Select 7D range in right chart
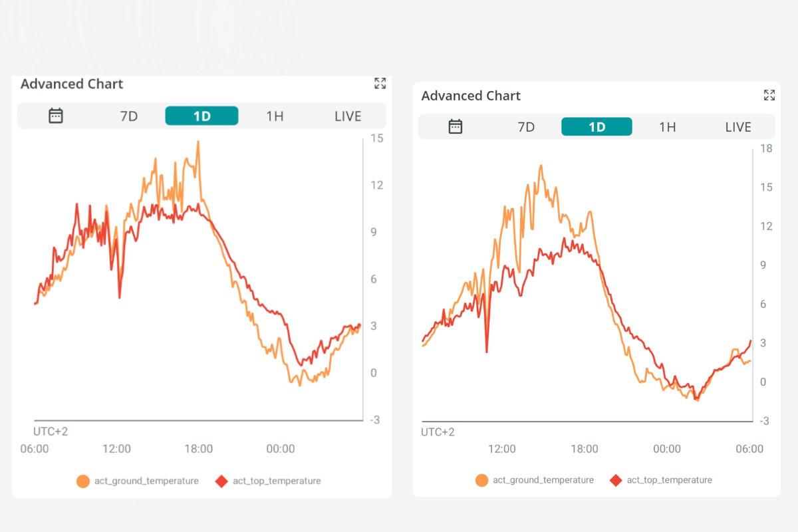 (x=526, y=126)
